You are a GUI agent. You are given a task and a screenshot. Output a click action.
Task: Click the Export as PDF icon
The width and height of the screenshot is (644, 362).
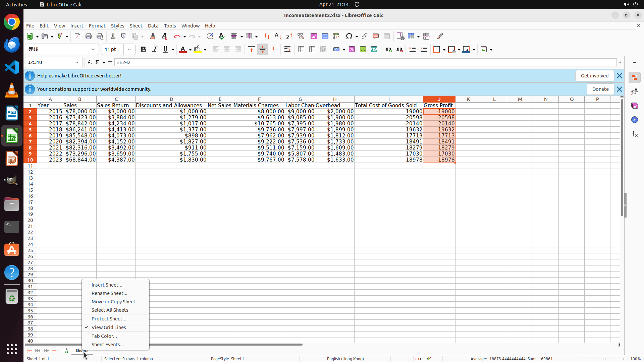pos(77,36)
